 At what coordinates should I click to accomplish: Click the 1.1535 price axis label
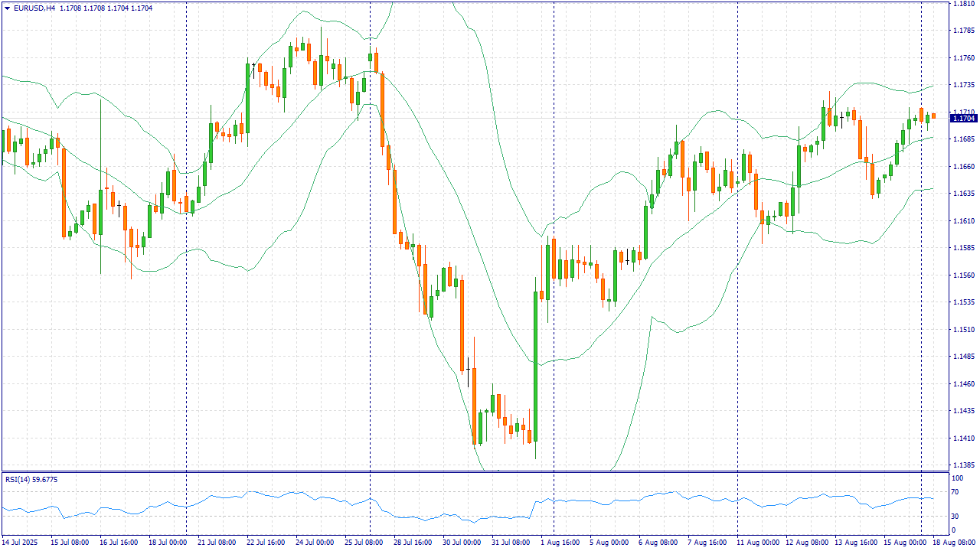[963, 302]
